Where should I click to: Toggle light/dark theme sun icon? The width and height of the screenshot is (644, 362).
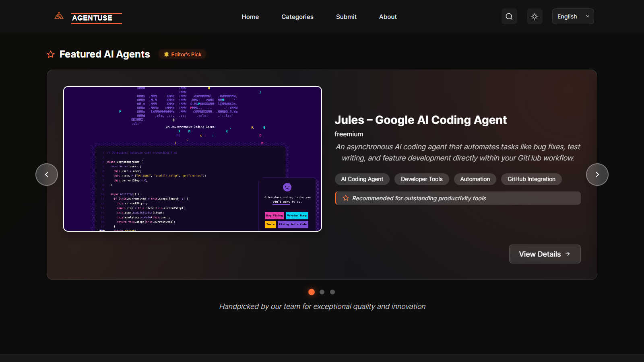[535, 16]
